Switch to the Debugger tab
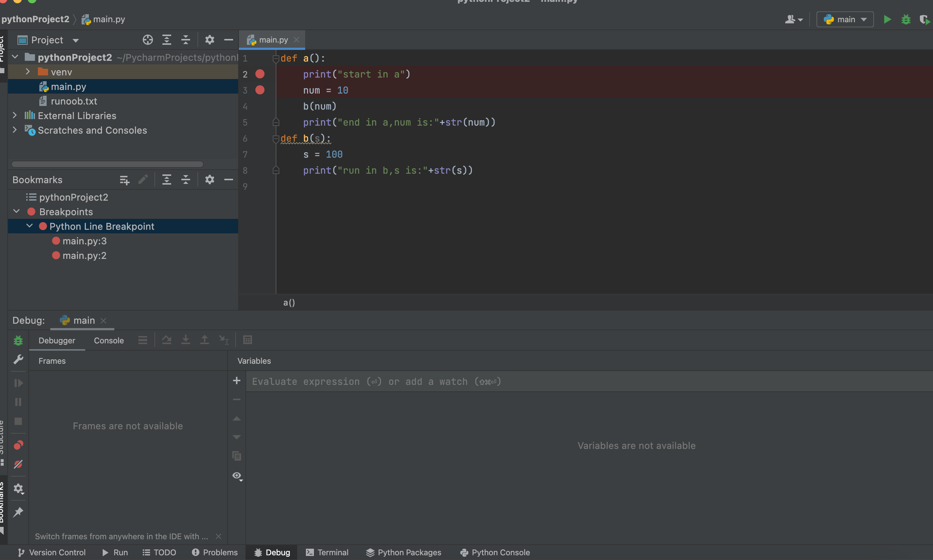This screenshot has height=560, width=933. click(x=56, y=340)
